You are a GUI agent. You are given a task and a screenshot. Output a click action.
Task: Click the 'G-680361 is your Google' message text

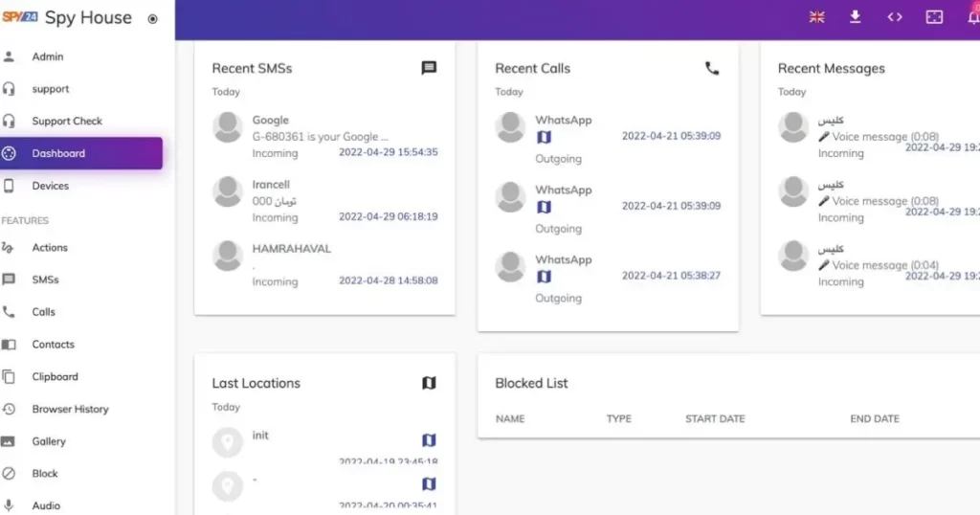320,136
